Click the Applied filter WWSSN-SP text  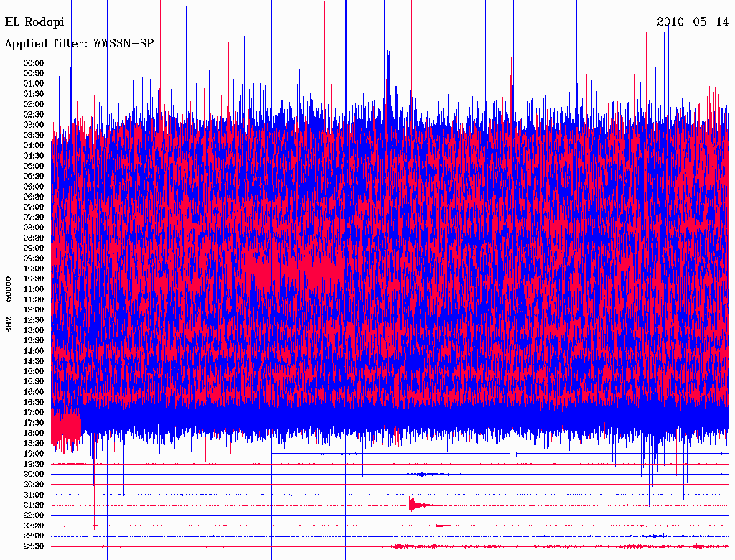pyautogui.click(x=79, y=44)
